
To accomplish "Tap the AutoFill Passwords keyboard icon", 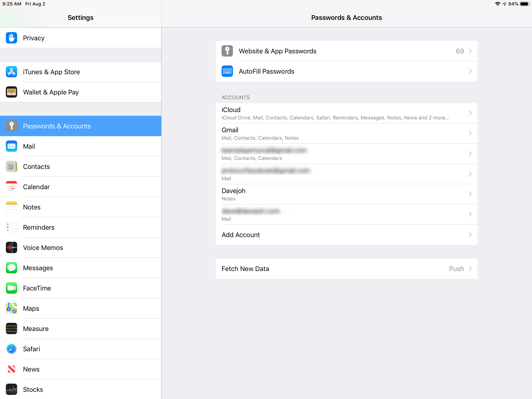I will [227, 71].
